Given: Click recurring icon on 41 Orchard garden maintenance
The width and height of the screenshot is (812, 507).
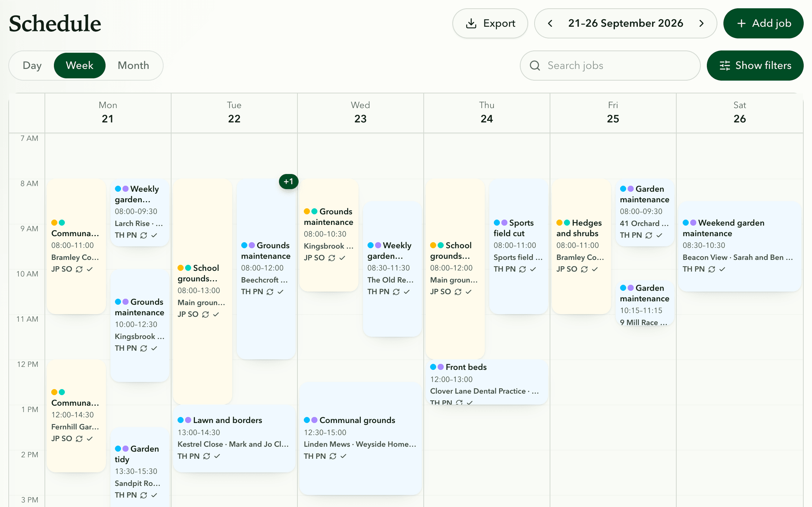Looking at the screenshot, I should click(649, 235).
